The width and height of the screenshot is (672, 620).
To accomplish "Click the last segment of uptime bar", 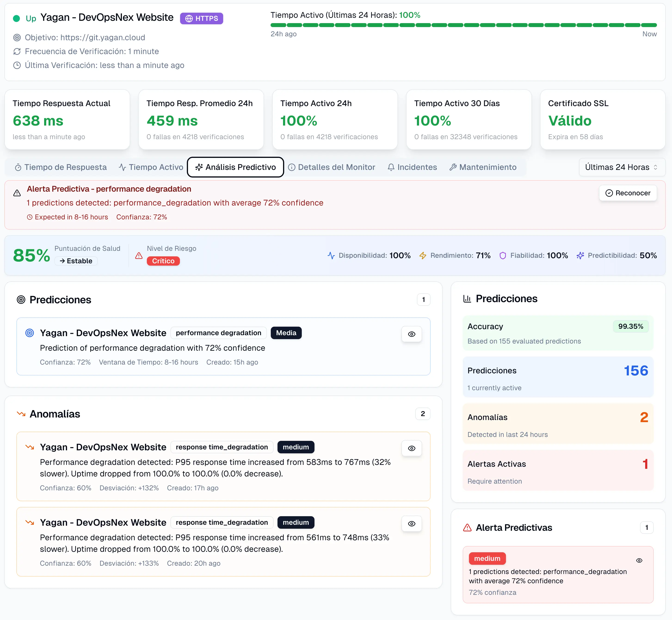I will [x=649, y=25].
